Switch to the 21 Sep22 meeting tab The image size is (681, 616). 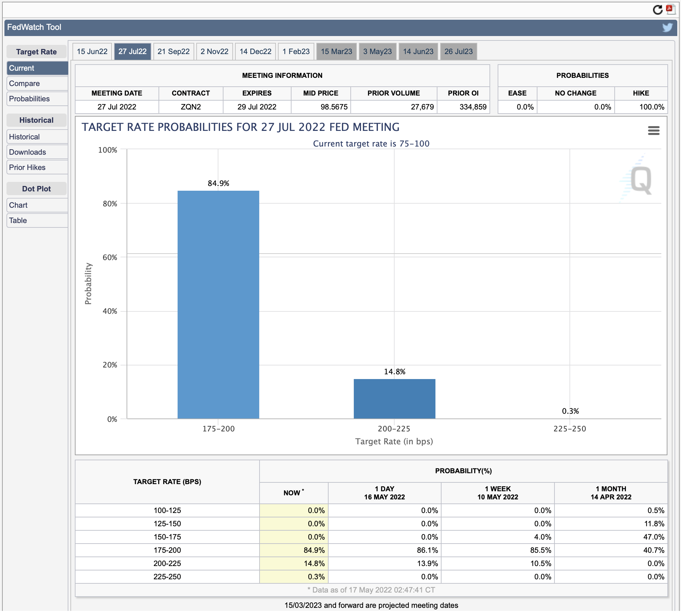[x=173, y=52]
